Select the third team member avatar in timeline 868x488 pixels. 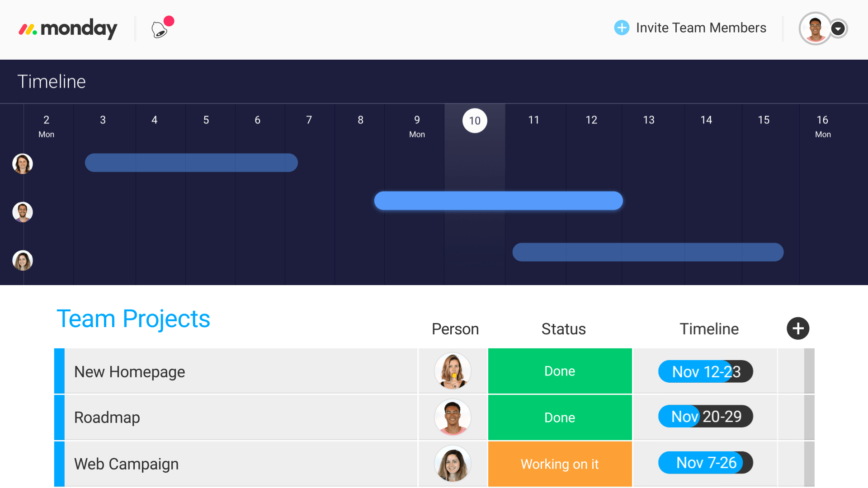pyautogui.click(x=23, y=260)
